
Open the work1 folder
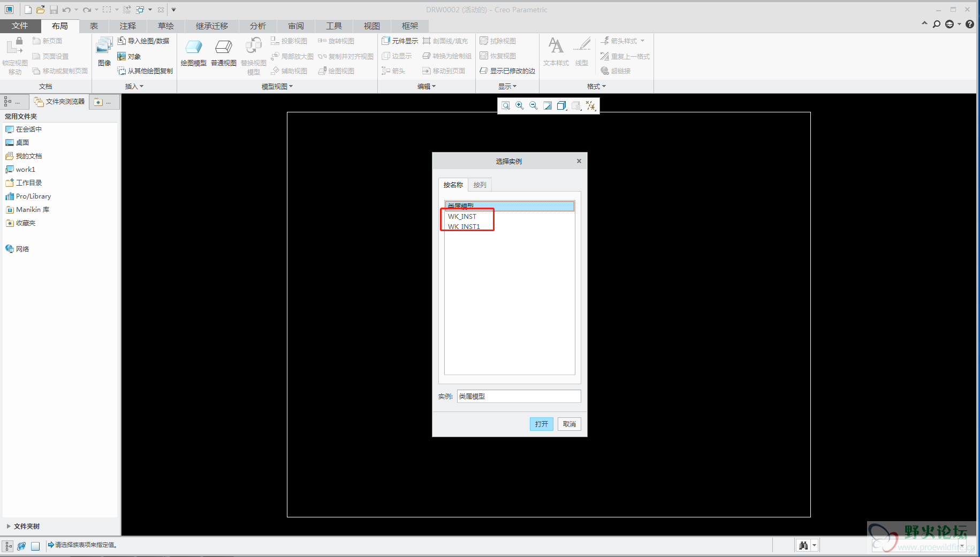coord(20,169)
